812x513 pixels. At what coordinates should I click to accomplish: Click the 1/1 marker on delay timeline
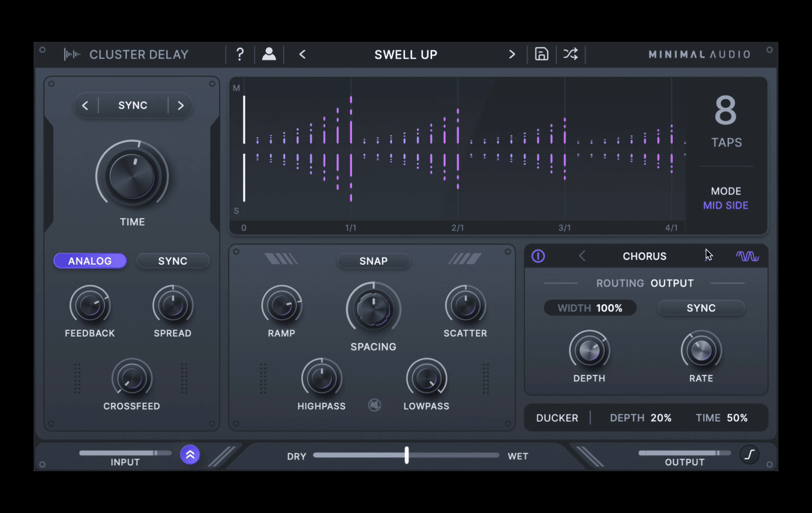[350, 228]
